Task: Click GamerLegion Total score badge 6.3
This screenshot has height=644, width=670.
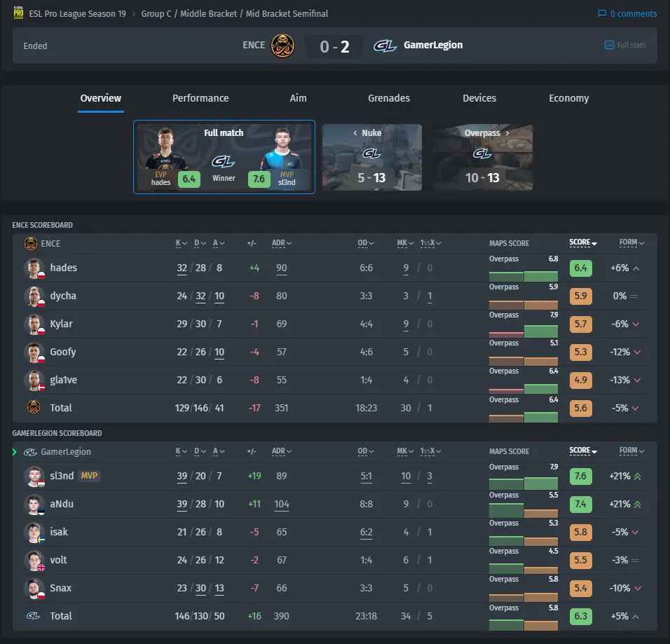Action: [581, 616]
